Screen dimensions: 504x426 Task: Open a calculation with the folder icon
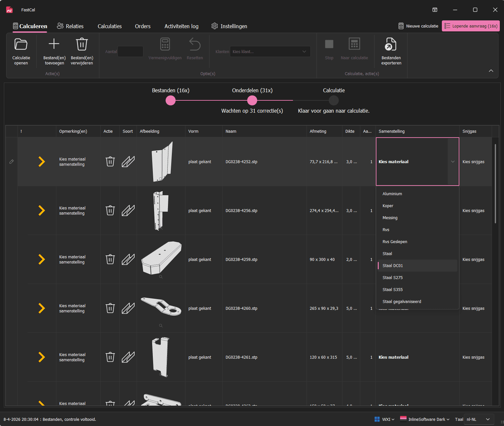[x=21, y=45]
